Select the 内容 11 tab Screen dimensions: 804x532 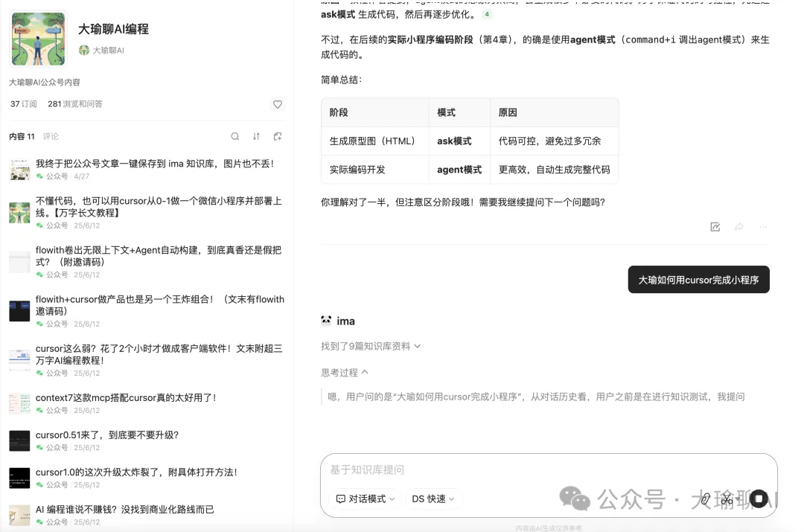click(22, 136)
